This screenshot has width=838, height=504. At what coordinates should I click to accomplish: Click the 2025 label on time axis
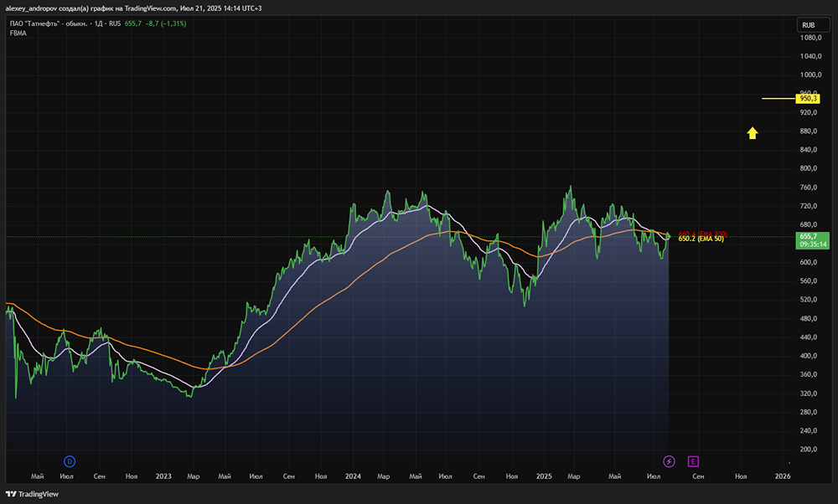click(x=544, y=476)
